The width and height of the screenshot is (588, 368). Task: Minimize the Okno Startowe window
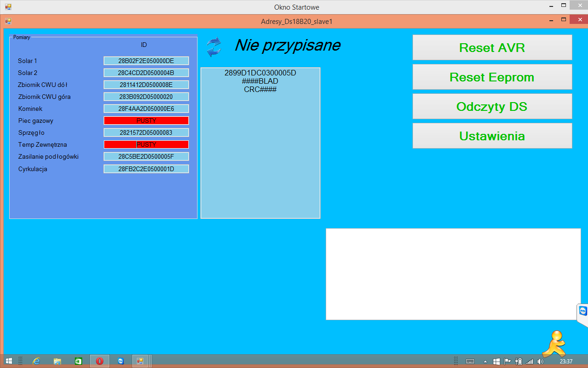[551, 6]
